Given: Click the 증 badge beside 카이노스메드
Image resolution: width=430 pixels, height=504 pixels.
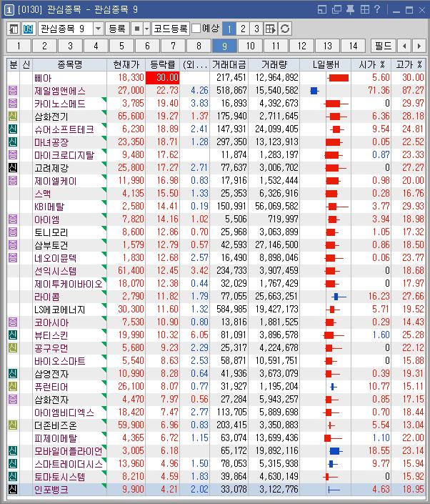Looking at the screenshot, I should pyautogui.click(x=13, y=103).
